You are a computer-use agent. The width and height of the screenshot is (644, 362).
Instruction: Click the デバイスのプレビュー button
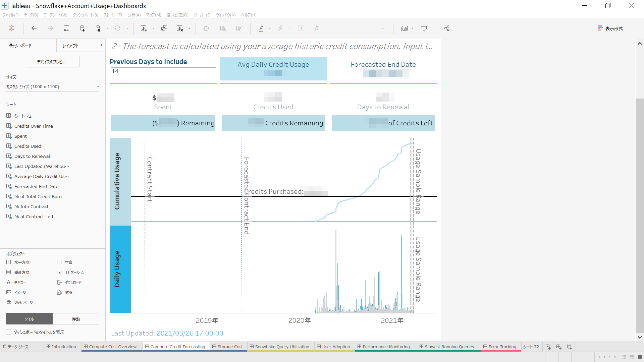click(x=52, y=62)
